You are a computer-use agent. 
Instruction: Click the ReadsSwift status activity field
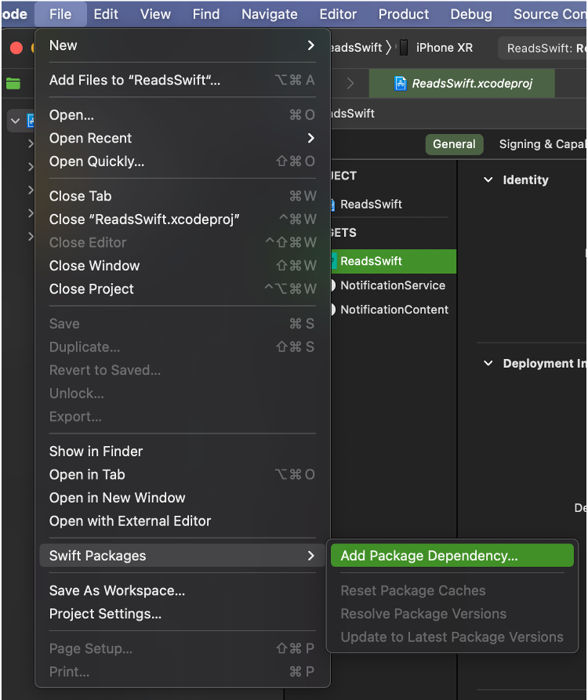[543, 49]
